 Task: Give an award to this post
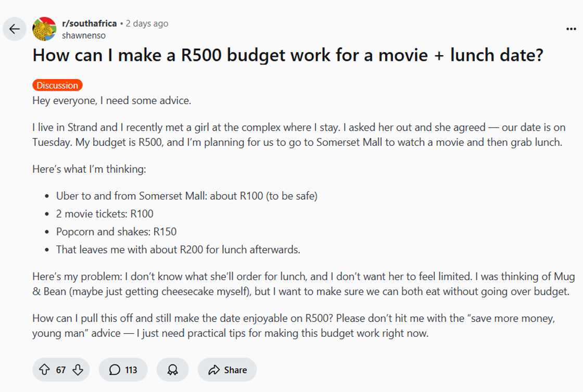coord(172,370)
